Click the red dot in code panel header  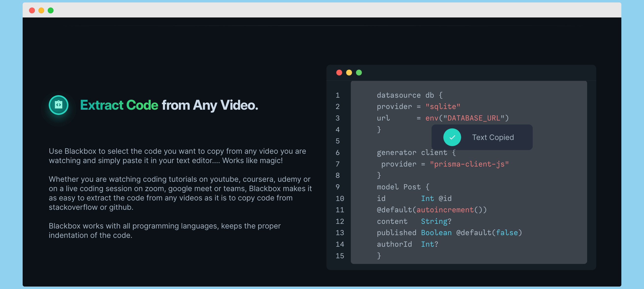(339, 73)
